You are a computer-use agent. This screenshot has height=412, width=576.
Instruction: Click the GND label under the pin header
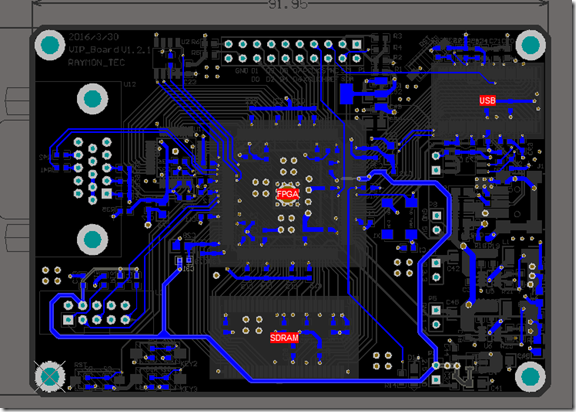241,71
